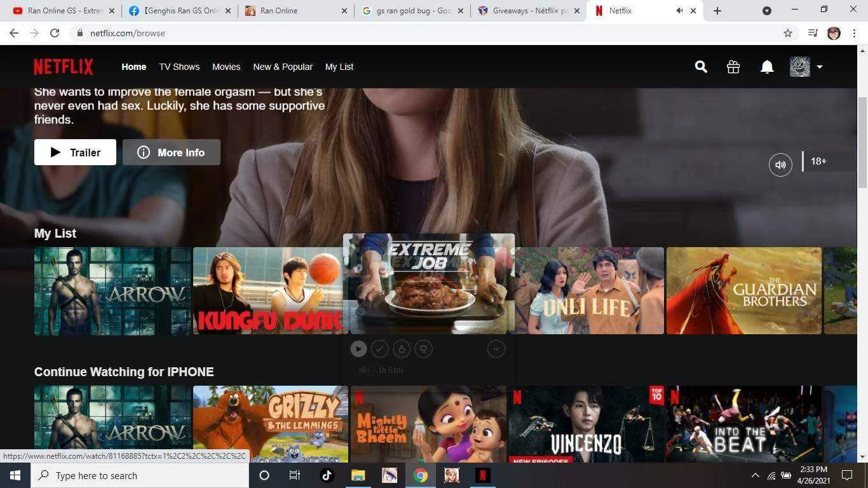Give Extreme Job a thumbs up
The width and height of the screenshot is (868, 488).
402,348
